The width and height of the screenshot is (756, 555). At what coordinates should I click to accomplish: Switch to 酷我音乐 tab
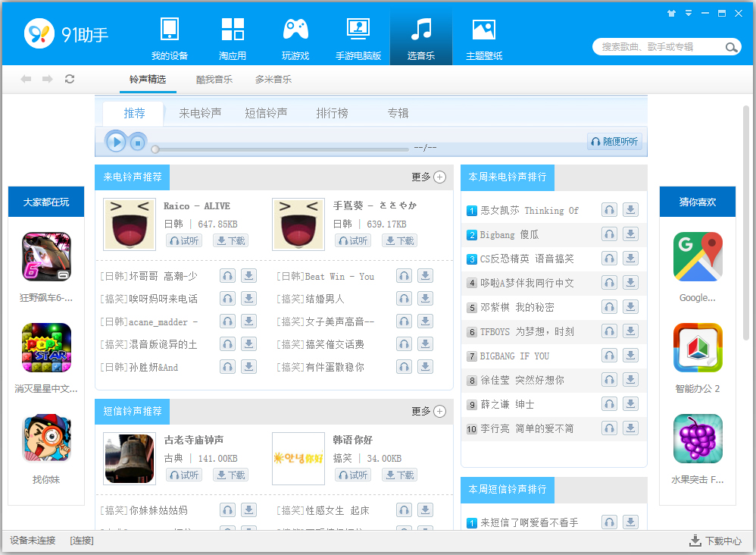coord(214,79)
